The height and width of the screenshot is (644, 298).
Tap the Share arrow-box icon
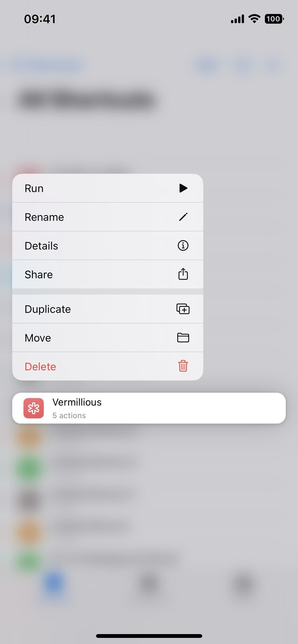click(x=183, y=274)
